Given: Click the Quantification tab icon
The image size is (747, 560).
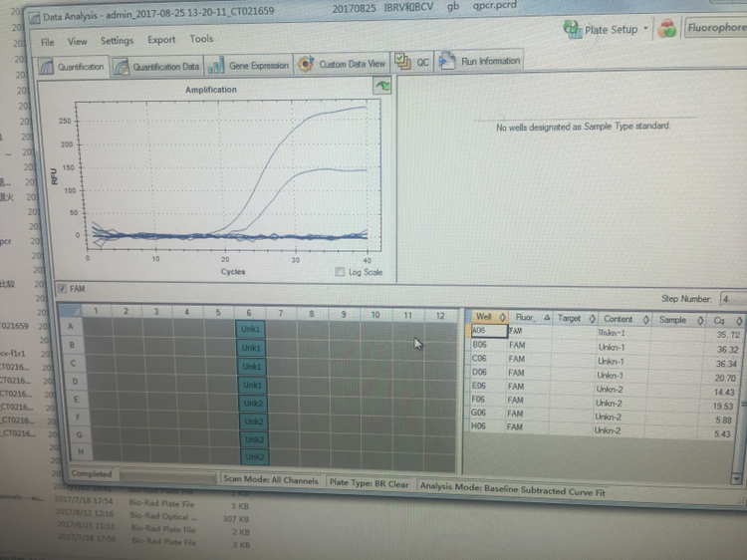Looking at the screenshot, I should 46,67.
